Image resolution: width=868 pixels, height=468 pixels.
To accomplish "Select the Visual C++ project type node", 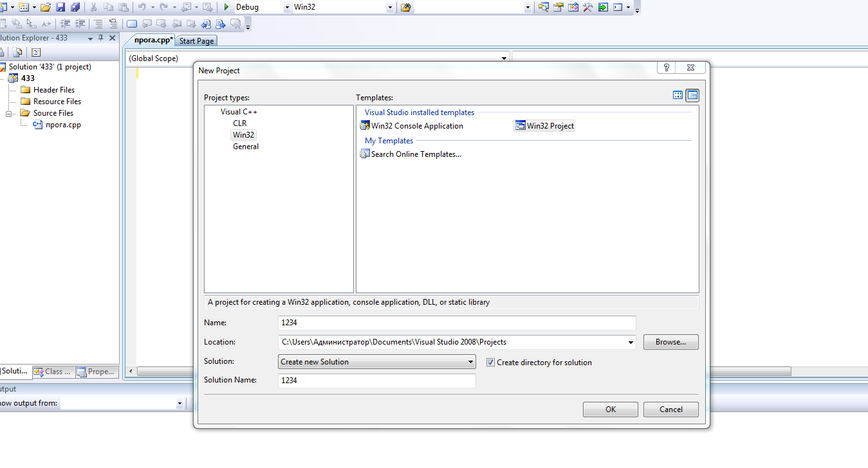I will click(x=239, y=112).
